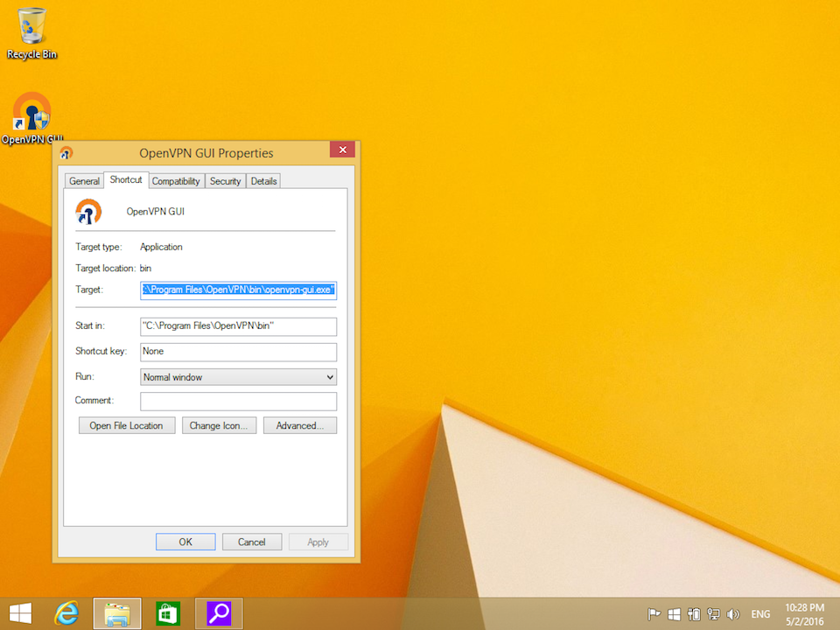
Task: Click the 'Run:' label
Action: pos(85,376)
